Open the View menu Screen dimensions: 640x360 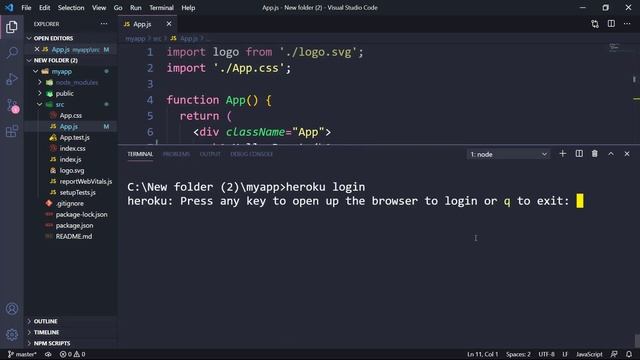(x=99, y=8)
